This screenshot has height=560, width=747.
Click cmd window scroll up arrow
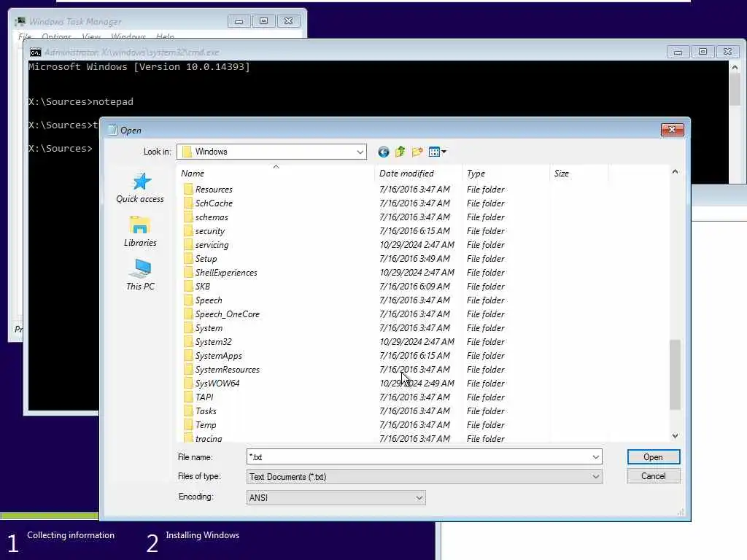pyautogui.click(x=735, y=68)
